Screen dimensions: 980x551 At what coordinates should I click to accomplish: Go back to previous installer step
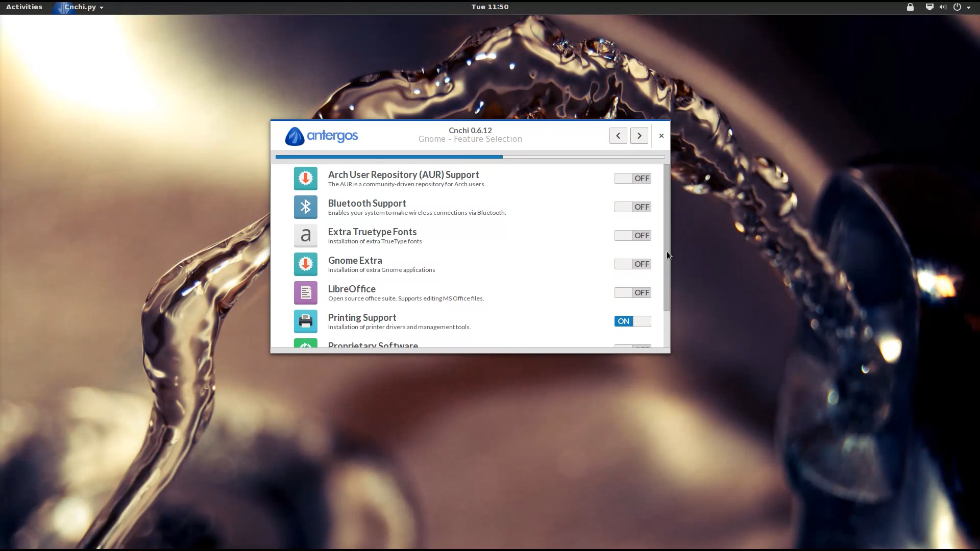click(x=618, y=136)
